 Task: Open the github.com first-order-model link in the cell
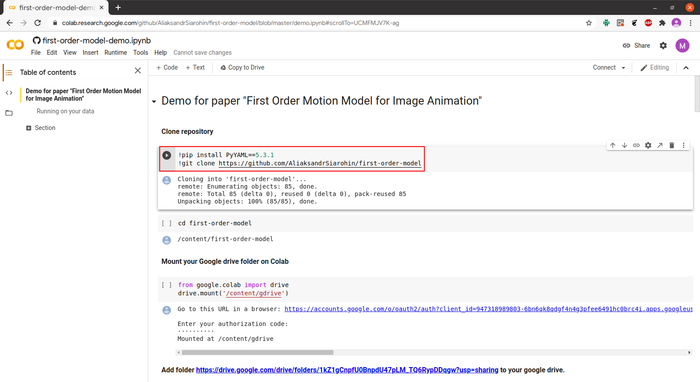[x=320, y=163]
